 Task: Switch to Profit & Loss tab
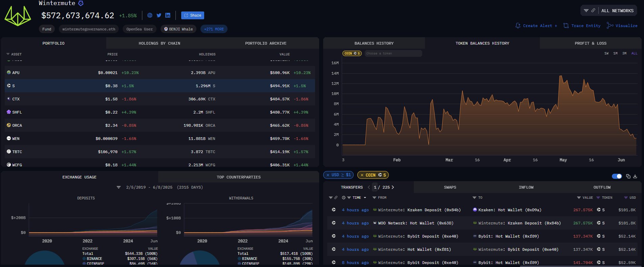[591, 43]
